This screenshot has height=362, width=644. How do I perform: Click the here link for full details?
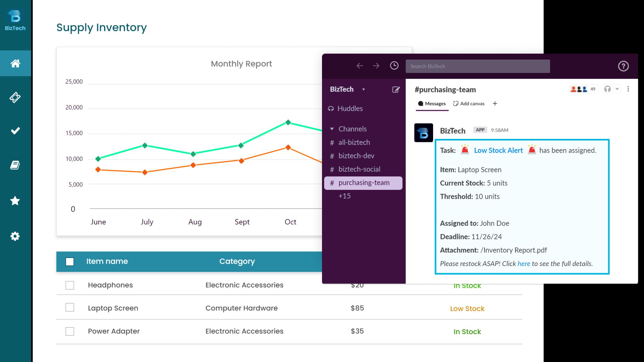pyautogui.click(x=524, y=264)
